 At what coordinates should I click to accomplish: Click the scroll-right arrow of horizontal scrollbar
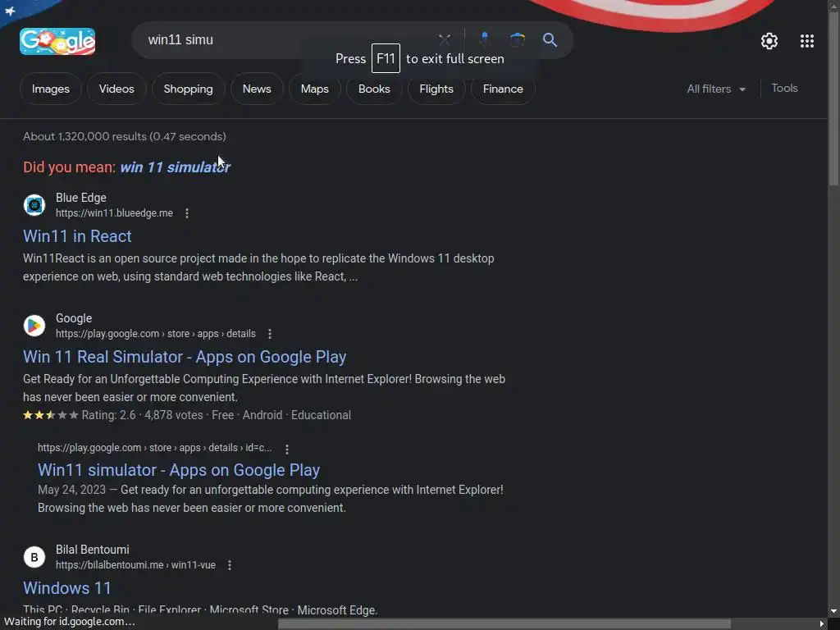click(x=822, y=623)
